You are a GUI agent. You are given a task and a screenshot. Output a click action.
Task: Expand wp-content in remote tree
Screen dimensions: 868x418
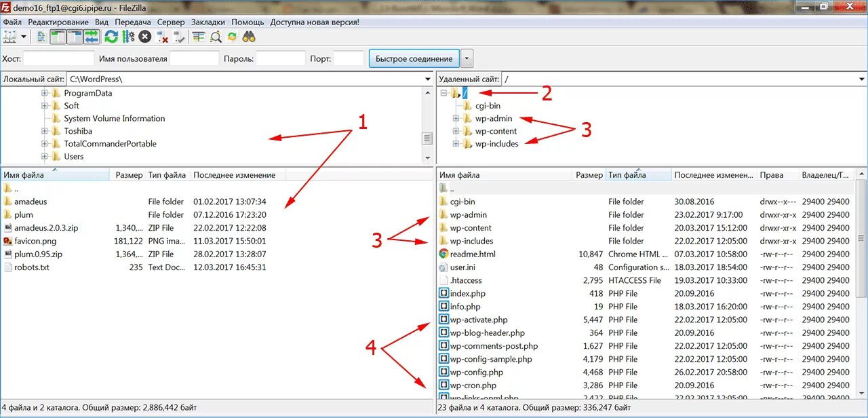[456, 131]
